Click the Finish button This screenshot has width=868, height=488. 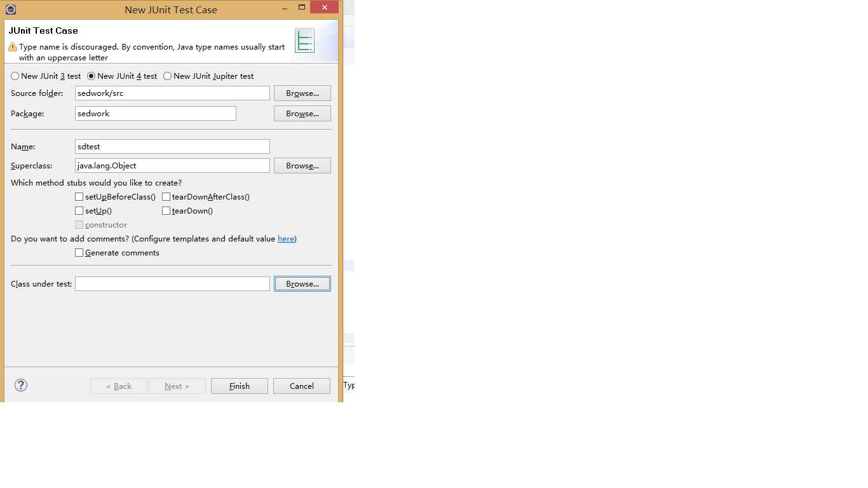[x=240, y=386]
